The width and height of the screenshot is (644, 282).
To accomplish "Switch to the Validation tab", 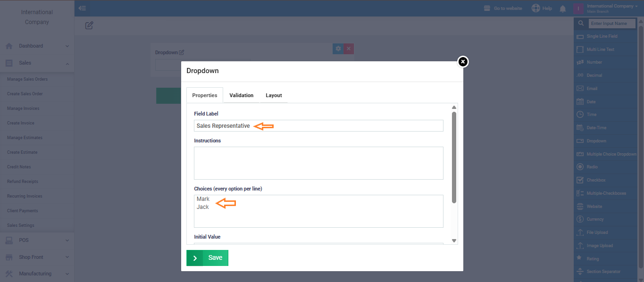I will coord(241,95).
